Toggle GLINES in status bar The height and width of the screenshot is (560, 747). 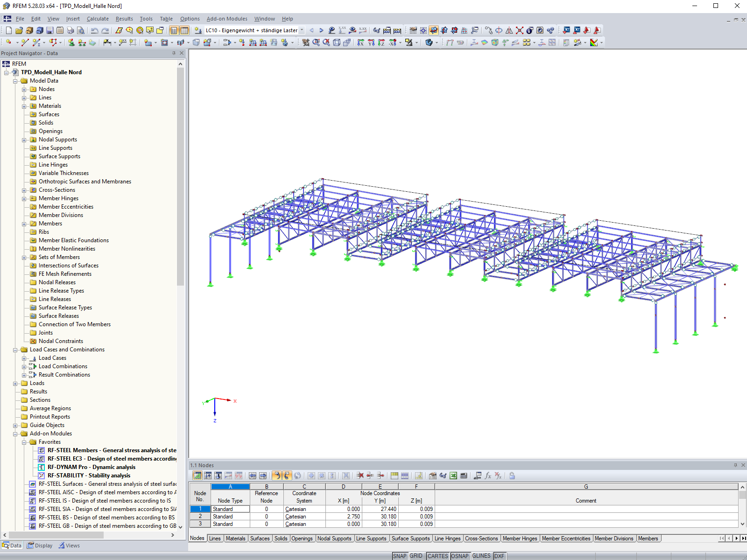481,556
